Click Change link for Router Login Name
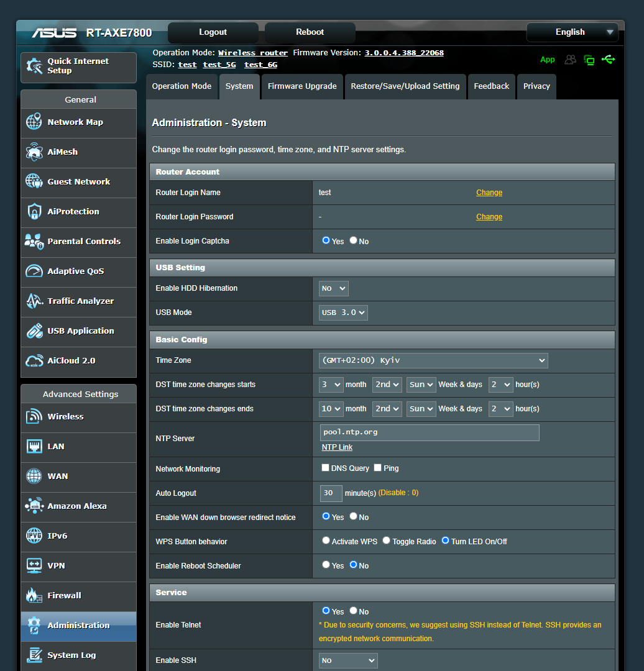This screenshot has height=671, width=644. [x=489, y=193]
